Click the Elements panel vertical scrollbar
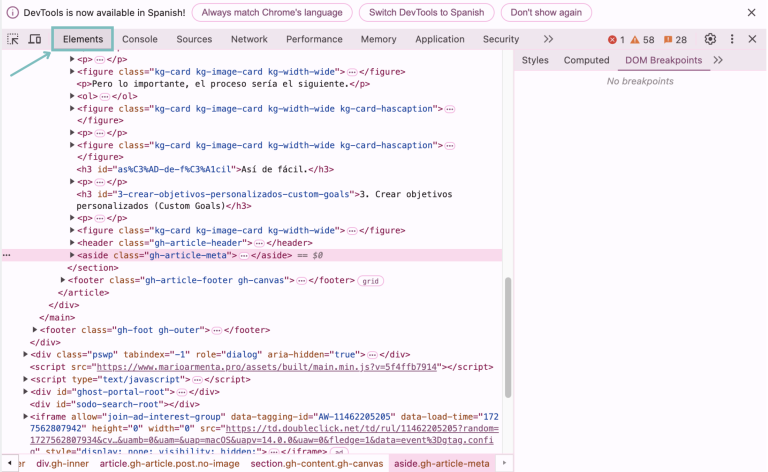 coord(508,337)
